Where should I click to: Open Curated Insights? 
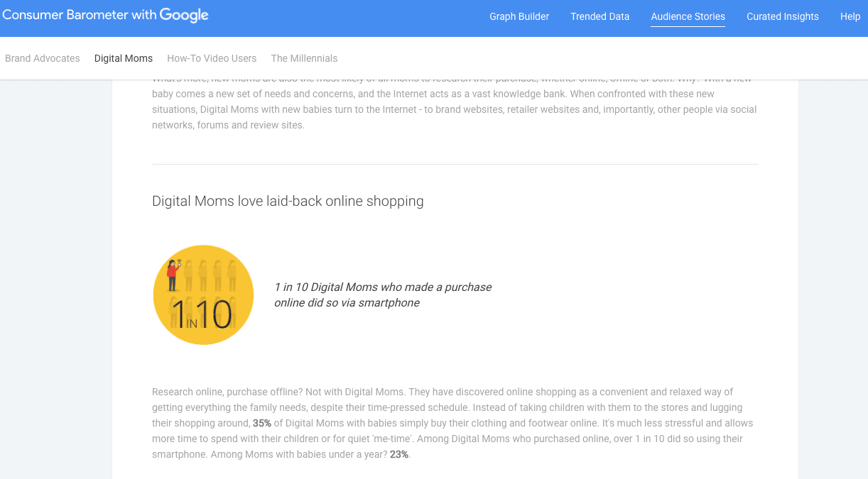click(x=782, y=16)
